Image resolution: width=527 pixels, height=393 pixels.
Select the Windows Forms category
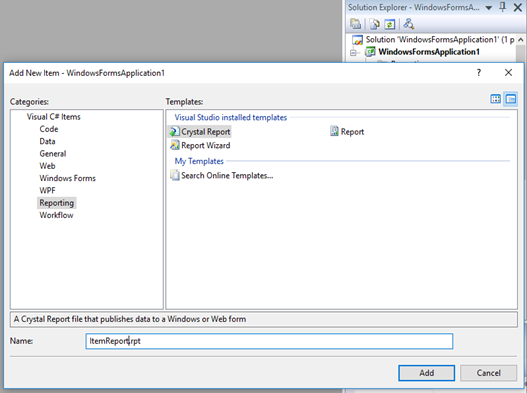tap(68, 178)
